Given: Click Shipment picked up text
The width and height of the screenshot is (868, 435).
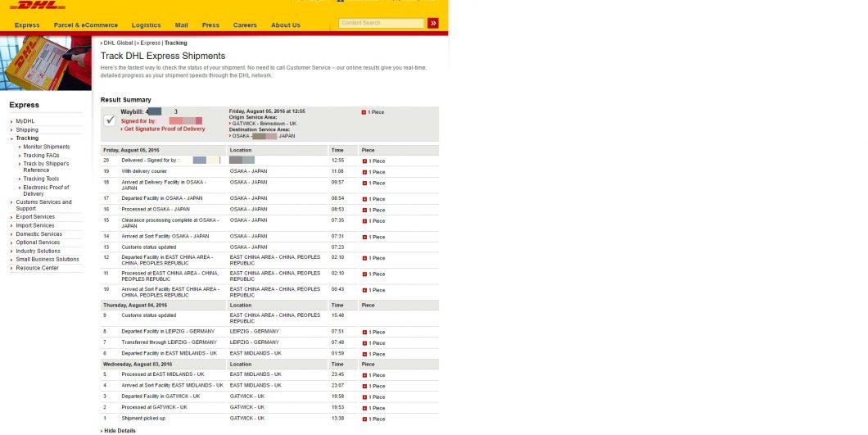Looking at the screenshot, I should (143, 419).
